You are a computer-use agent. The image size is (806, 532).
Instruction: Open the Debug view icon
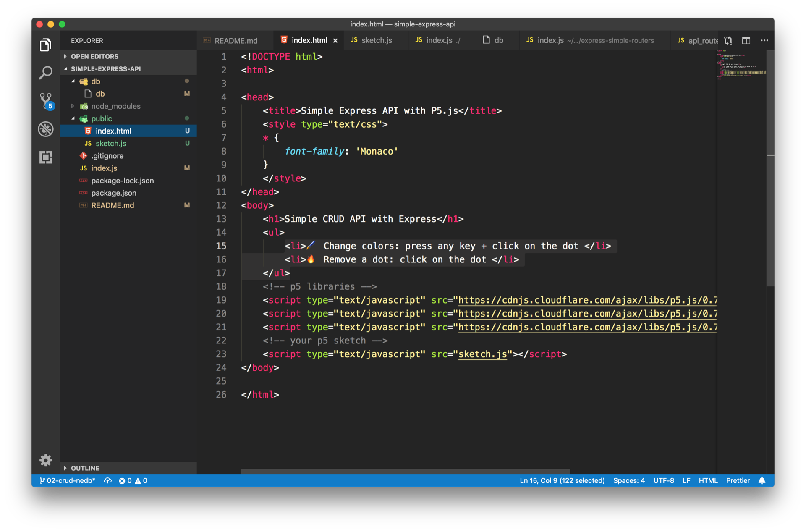pyautogui.click(x=45, y=129)
